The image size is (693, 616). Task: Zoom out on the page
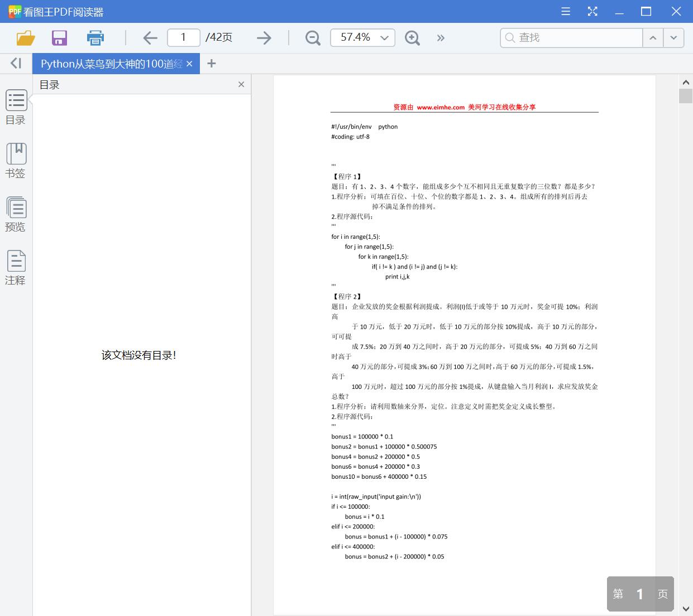tap(312, 37)
